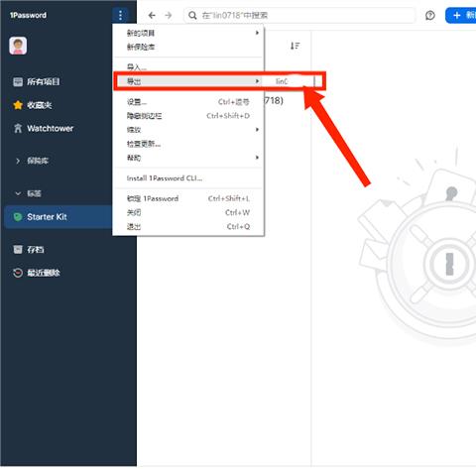Open 存档 archive in the sidebar

[29, 250]
